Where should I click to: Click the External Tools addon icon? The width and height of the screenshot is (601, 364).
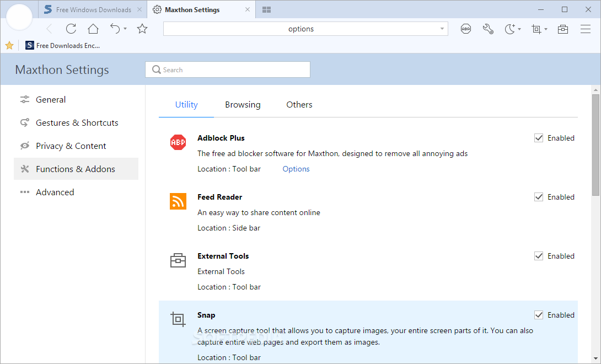pos(178,260)
